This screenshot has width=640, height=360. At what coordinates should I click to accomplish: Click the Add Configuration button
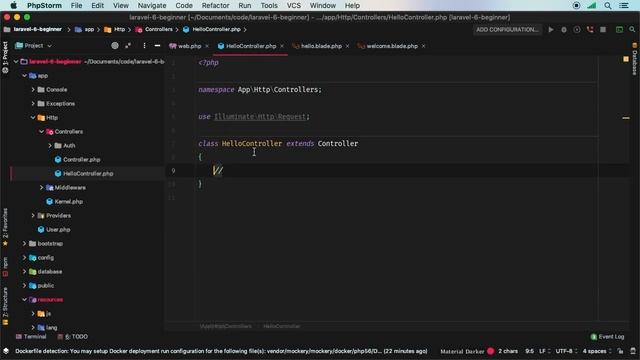[507, 29]
